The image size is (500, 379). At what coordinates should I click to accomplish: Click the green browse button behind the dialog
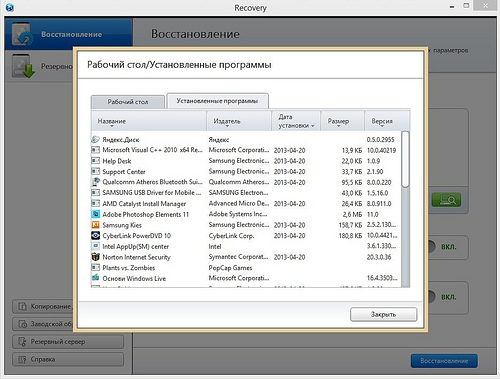point(447,200)
